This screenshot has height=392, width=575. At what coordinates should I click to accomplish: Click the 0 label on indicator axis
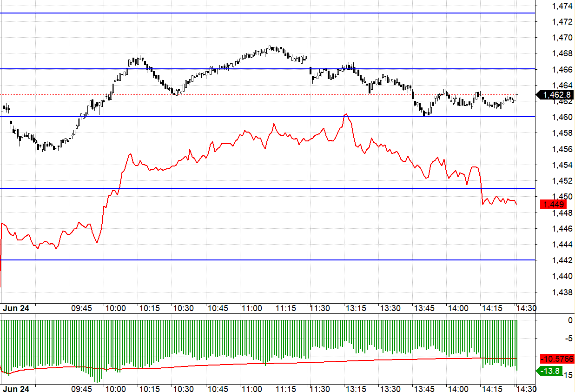click(570, 320)
